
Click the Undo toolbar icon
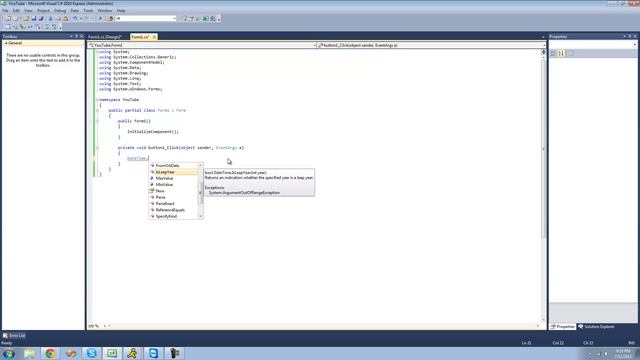pos(75,19)
